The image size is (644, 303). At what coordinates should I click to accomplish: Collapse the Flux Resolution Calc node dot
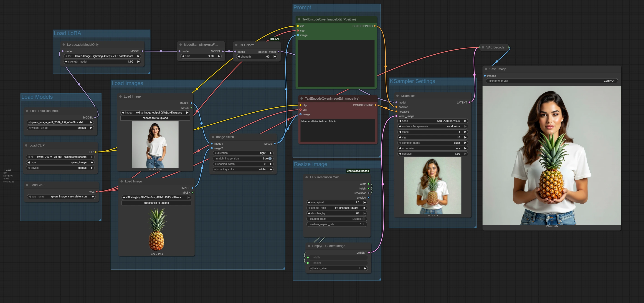pyautogui.click(x=307, y=177)
